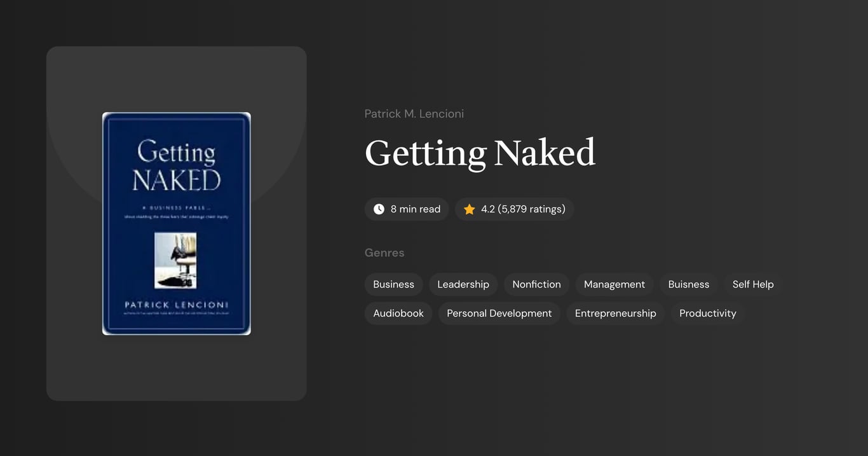Select the Self Help genre tag
The height and width of the screenshot is (456, 868).
(753, 284)
